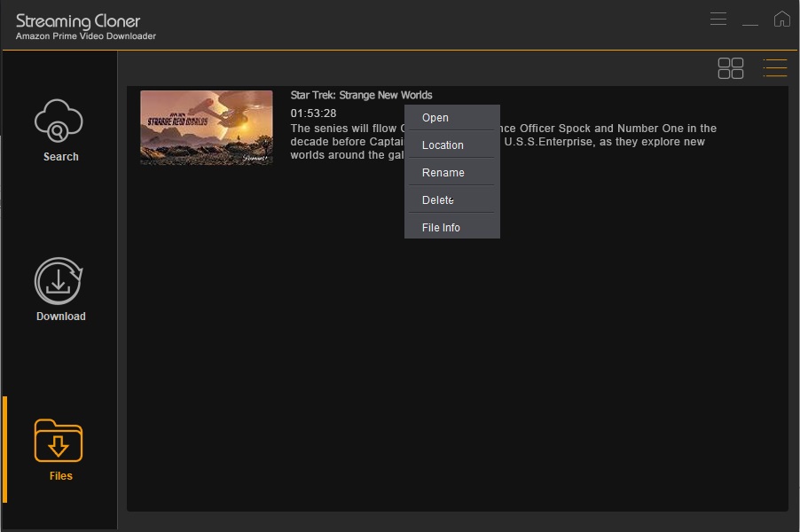The width and height of the screenshot is (800, 532).
Task: Click the Streaming Cloner logo text
Action: tap(78, 21)
